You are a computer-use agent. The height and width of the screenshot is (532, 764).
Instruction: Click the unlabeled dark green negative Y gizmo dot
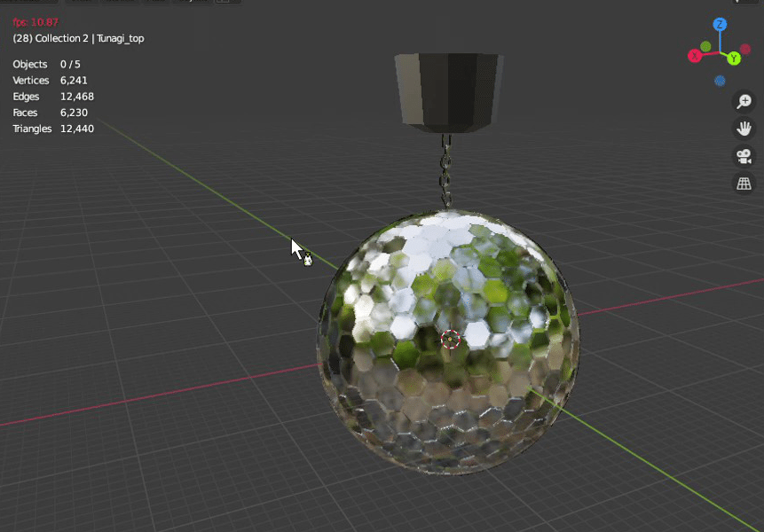pos(705,46)
